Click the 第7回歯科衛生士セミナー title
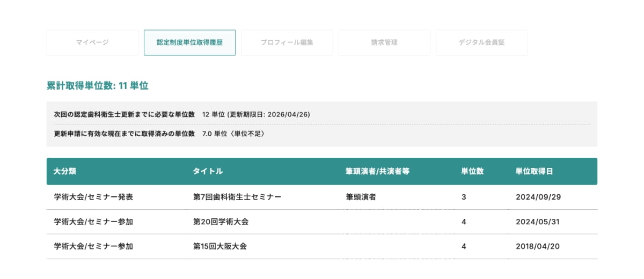The image size is (644, 279). [237, 197]
